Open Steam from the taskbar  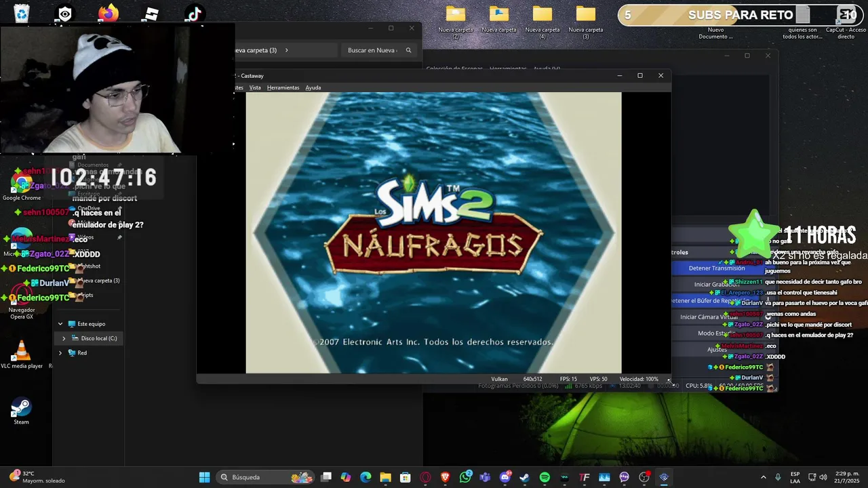(x=524, y=477)
